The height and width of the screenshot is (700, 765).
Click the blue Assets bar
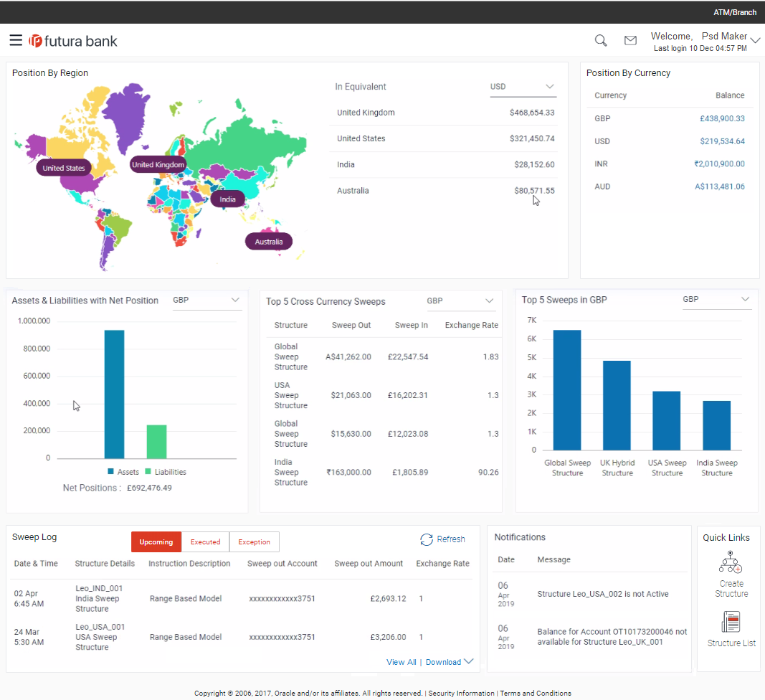click(x=114, y=394)
